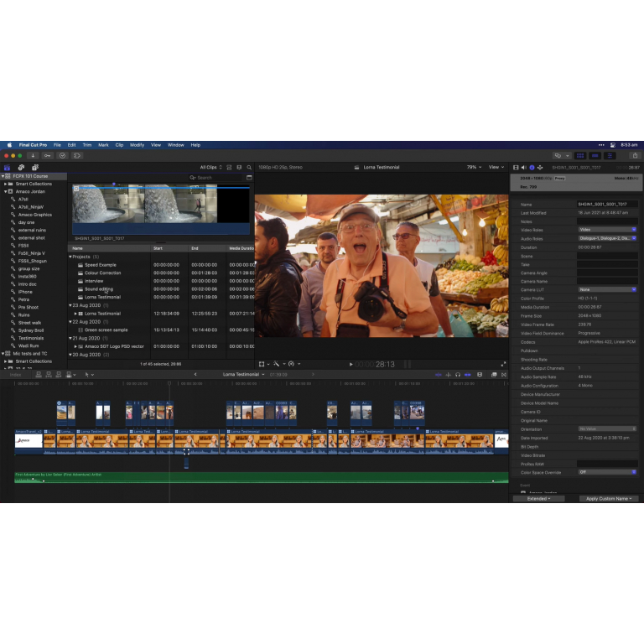Show the Titles and Generators sidebar
Screen dimensions: 644x644
tap(35, 167)
